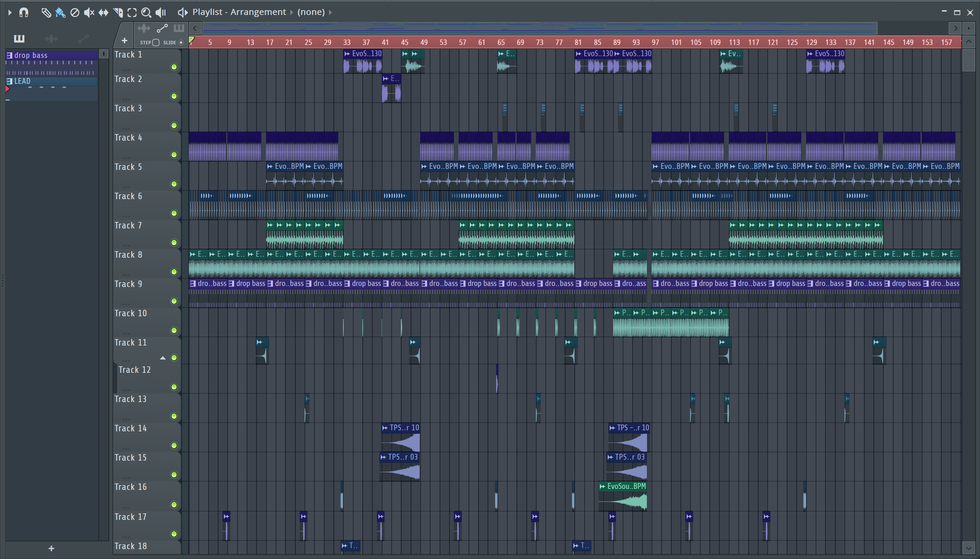
Task: Click audio waveform icon above STEP
Action: point(144,28)
